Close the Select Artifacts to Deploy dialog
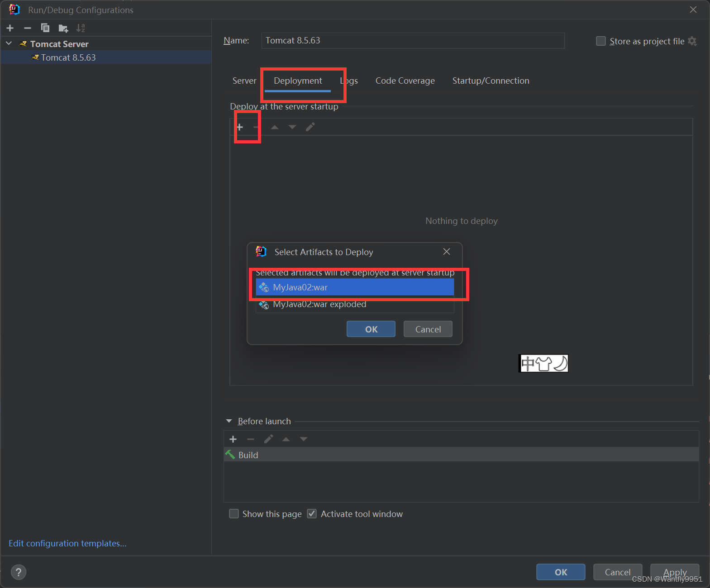The image size is (710, 588). coord(447,251)
